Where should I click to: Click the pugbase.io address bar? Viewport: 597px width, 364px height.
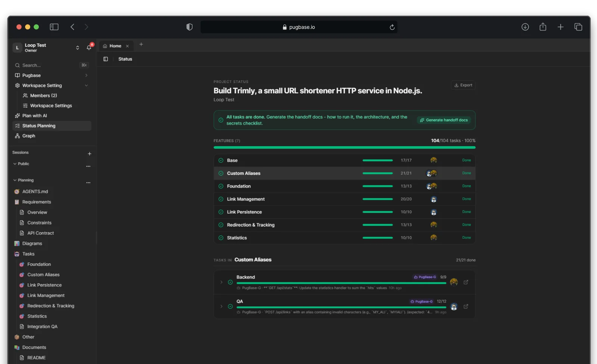pos(299,27)
